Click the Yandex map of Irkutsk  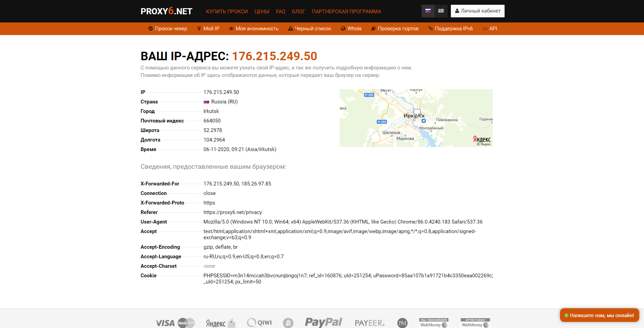[x=416, y=118]
